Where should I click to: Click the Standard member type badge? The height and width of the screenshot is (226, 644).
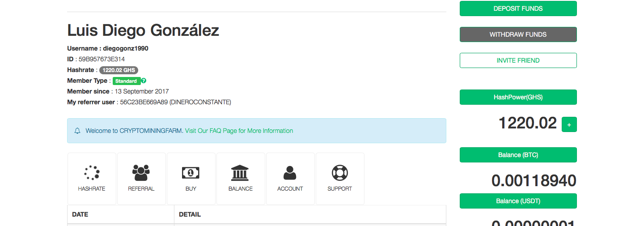point(126,81)
